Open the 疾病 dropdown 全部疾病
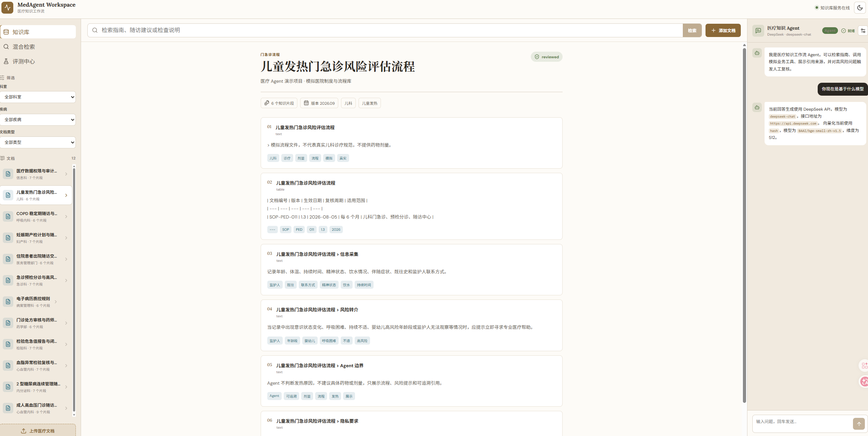The height and width of the screenshot is (436, 868). (x=38, y=120)
